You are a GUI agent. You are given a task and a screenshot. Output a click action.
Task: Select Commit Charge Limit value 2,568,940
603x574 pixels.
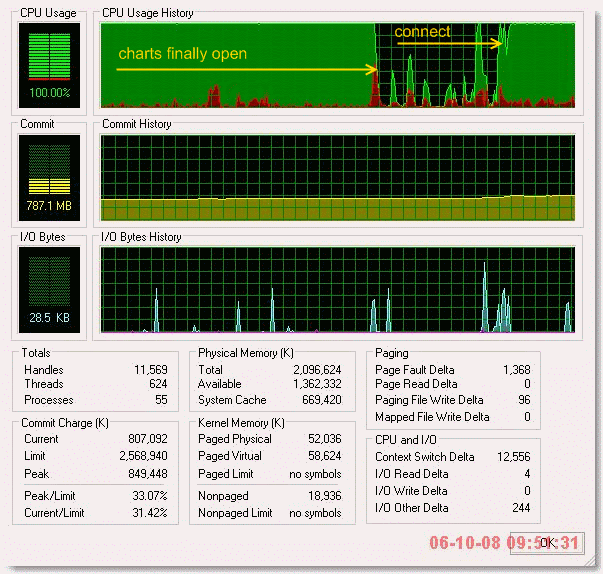[143, 456]
